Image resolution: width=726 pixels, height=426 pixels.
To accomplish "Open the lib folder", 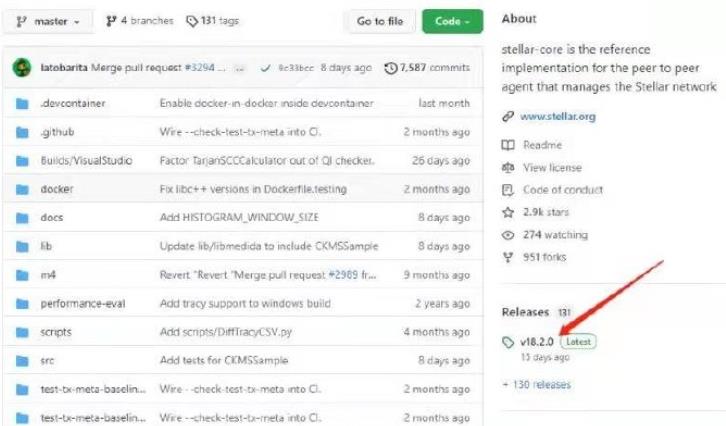I will (46, 246).
